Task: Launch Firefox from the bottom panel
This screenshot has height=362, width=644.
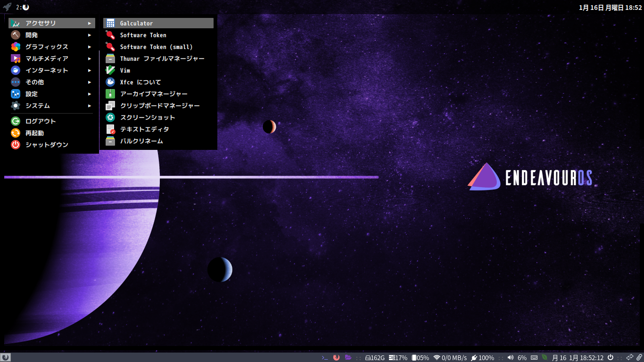Action: [x=336, y=357]
